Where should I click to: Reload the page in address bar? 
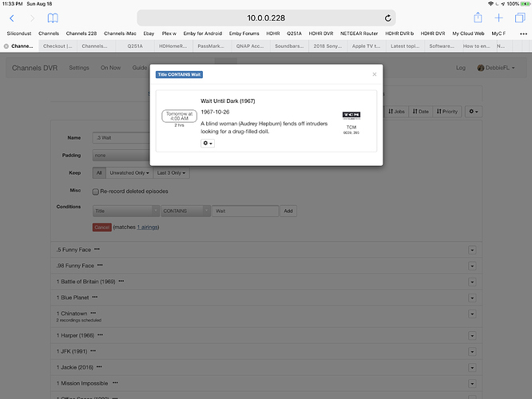point(388,18)
